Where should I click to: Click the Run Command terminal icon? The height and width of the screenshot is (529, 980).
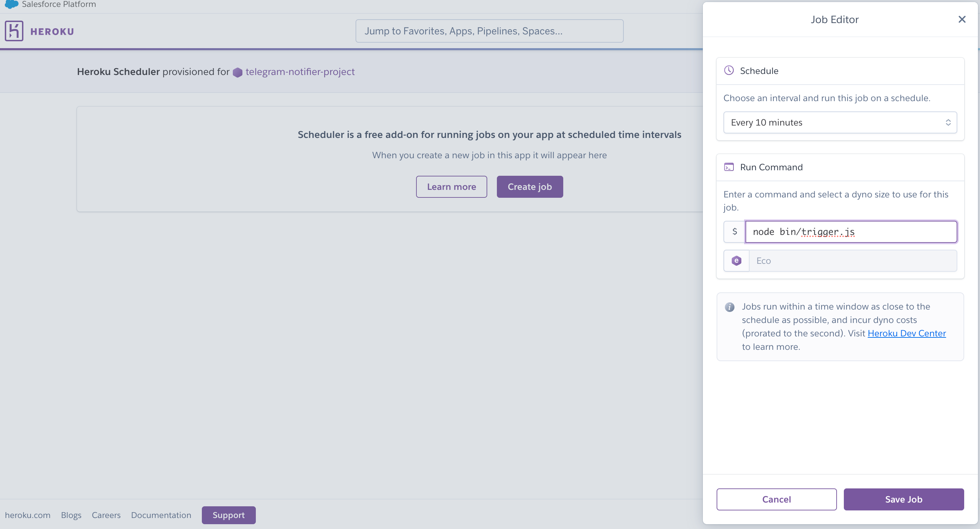pyautogui.click(x=729, y=167)
